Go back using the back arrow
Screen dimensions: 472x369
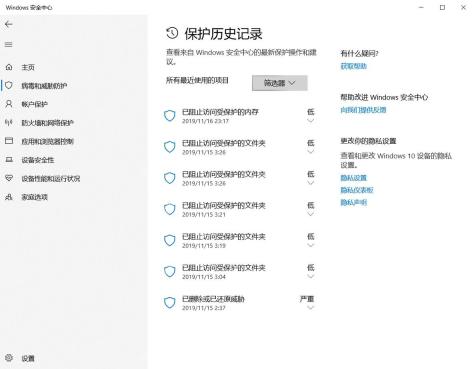point(9,24)
